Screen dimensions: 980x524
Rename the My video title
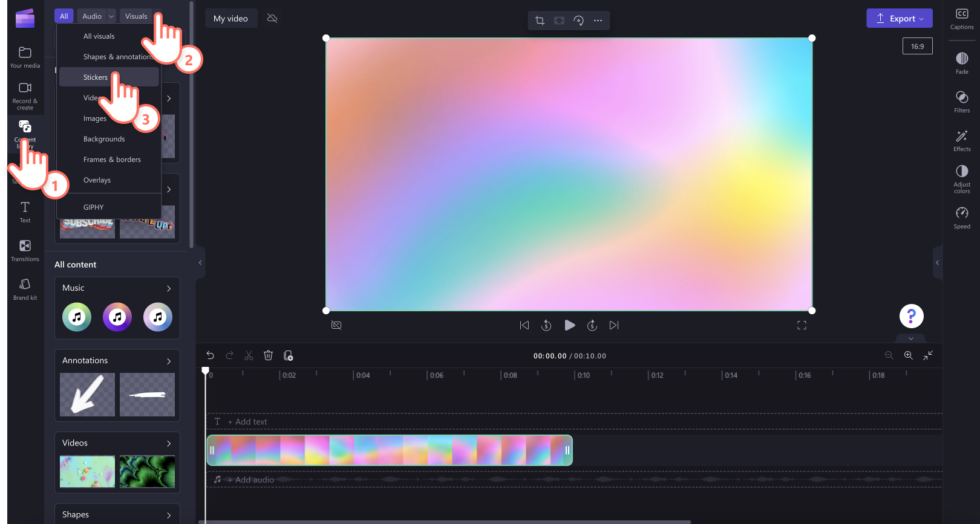pyautogui.click(x=230, y=19)
